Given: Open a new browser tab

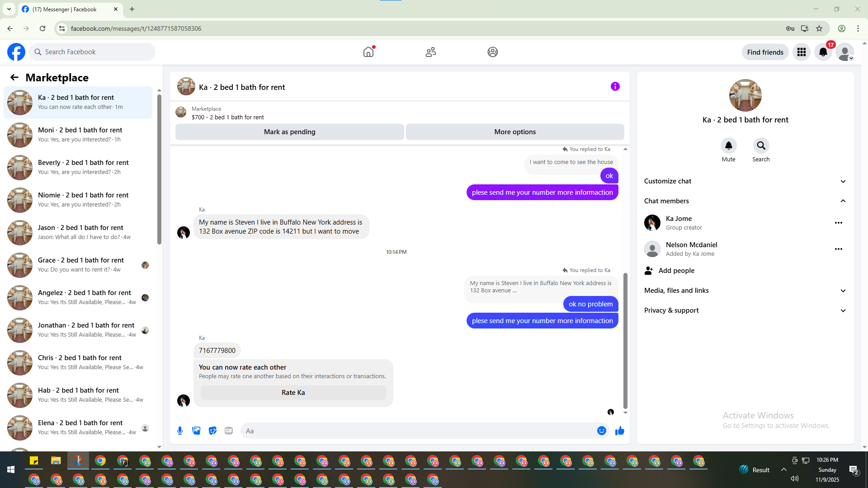Looking at the screenshot, I should (132, 9).
